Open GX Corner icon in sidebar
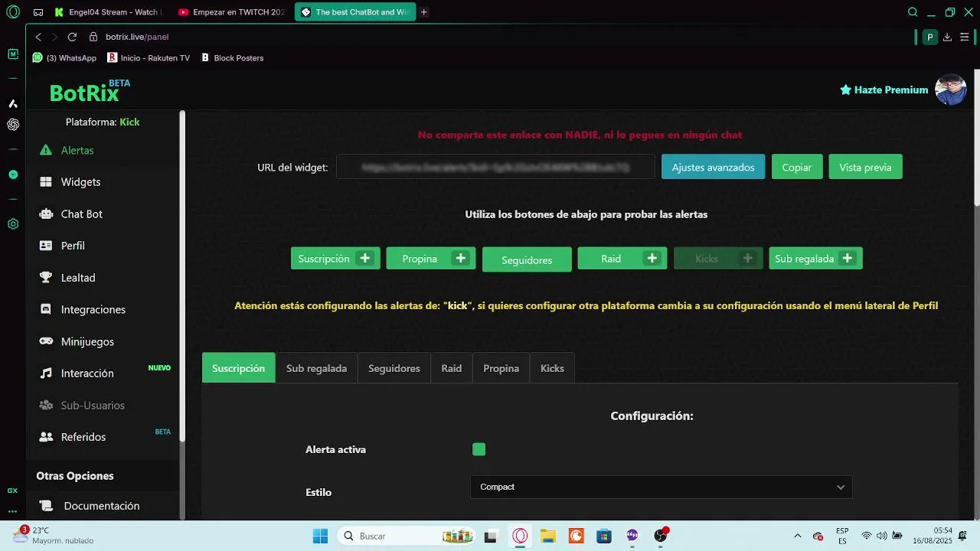This screenshot has width=980, height=551. click(13, 491)
